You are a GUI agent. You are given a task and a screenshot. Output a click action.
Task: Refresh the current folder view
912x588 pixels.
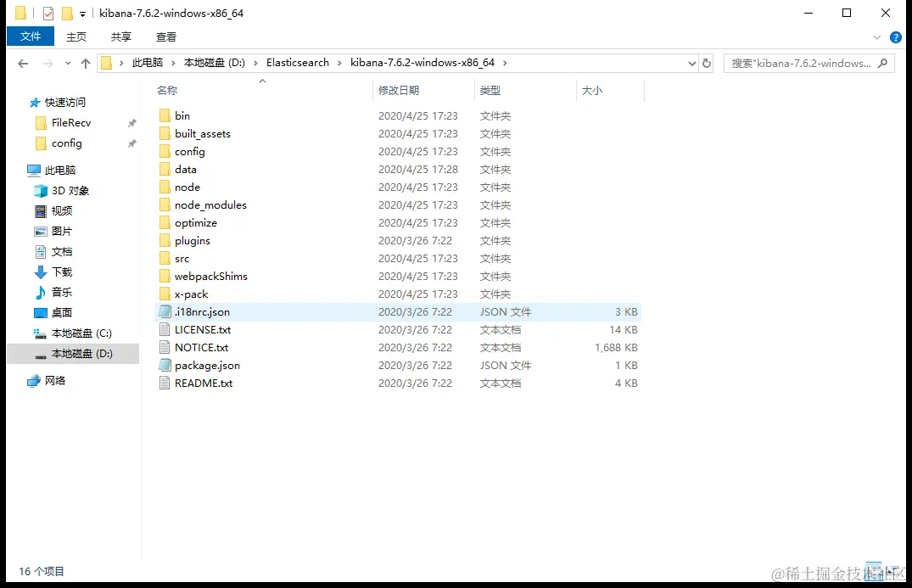click(x=707, y=63)
